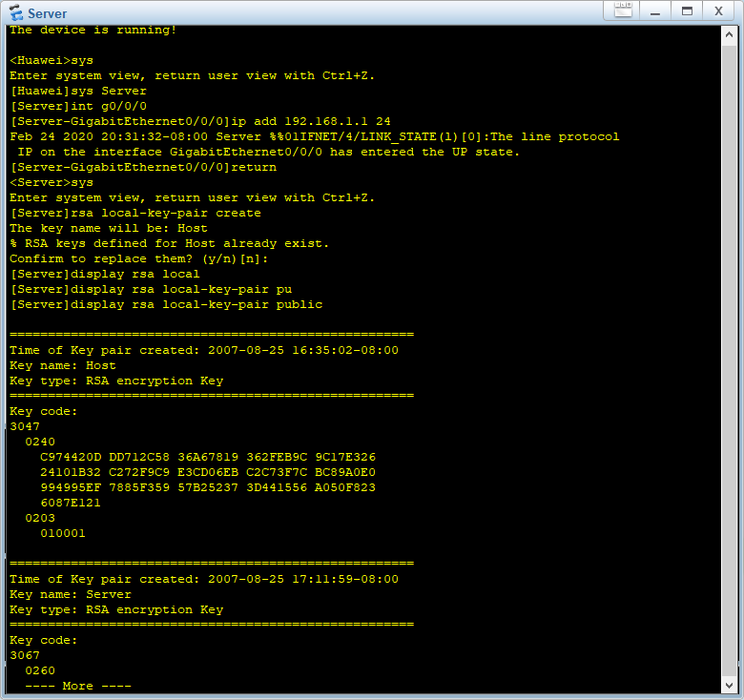
Task: Click the scrollbar up arrow
Action: [x=729, y=35]
